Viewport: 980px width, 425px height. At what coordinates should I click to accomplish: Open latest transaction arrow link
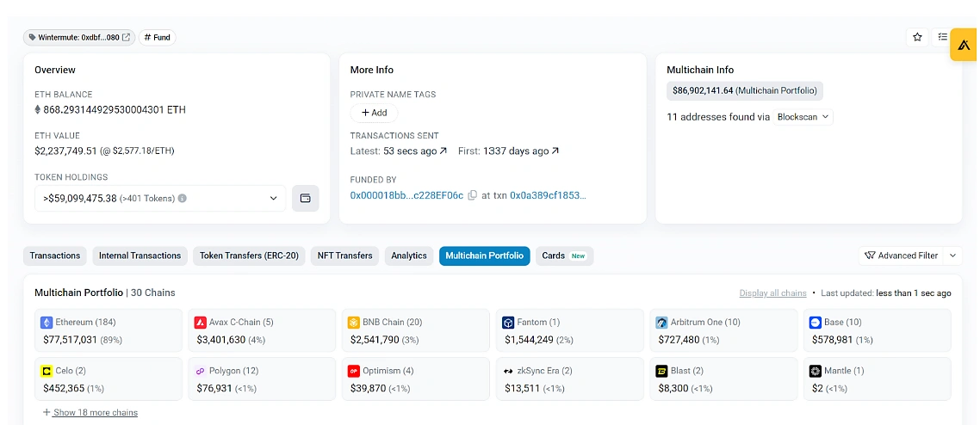click(443, 151)
